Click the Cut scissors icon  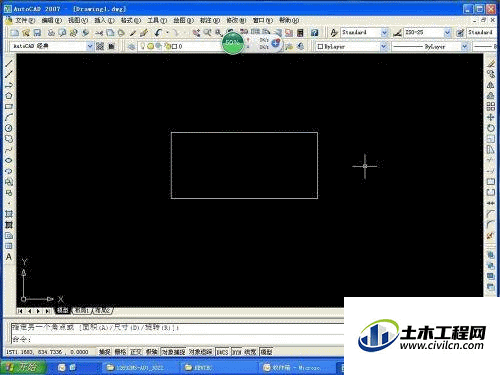tap(99, 33)
